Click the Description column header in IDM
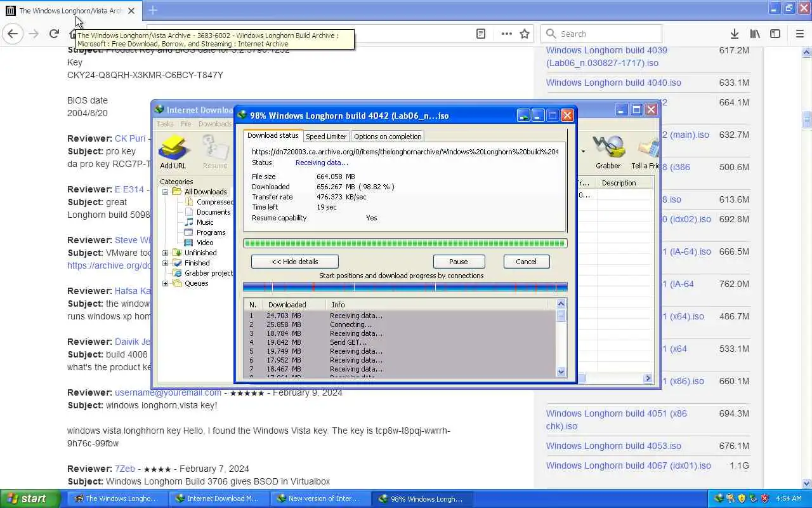 pyautogui.click(x=625, y=183)
